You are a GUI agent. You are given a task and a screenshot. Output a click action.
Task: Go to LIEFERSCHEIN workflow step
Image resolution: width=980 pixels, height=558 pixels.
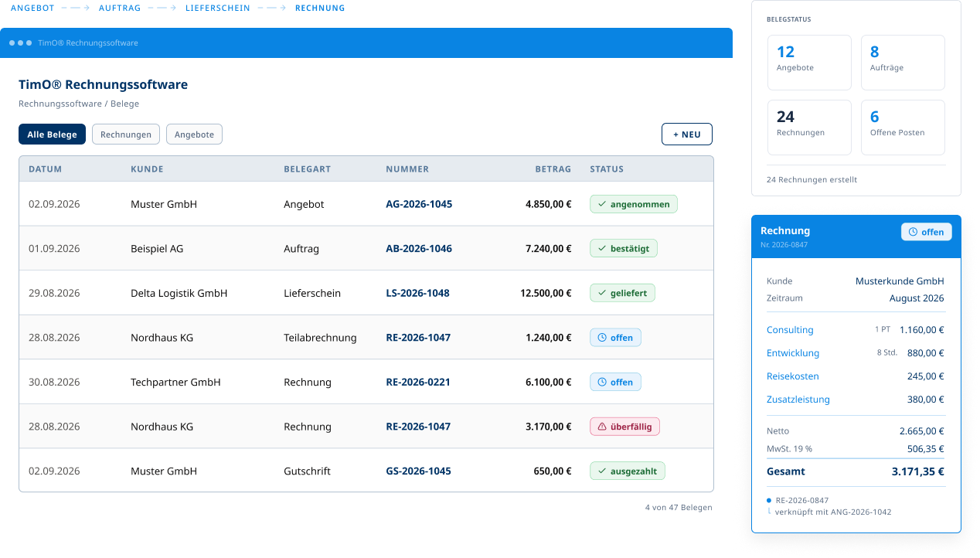coord(218,8)
